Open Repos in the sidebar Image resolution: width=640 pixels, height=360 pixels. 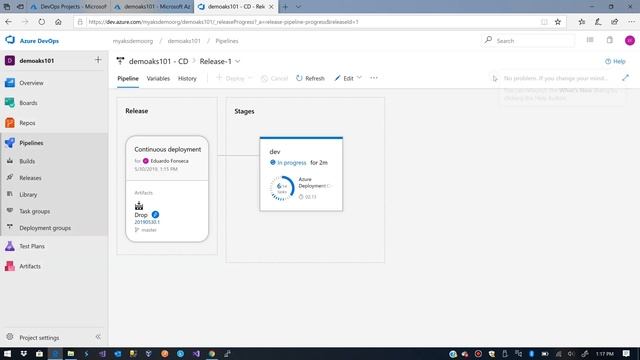click(x=27, y=123)
